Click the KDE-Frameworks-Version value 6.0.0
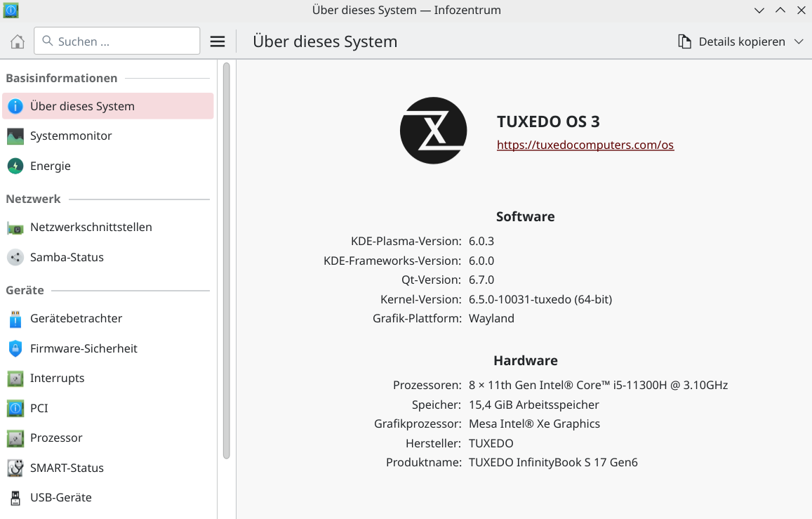This screenshot has height=519, width=812. click(x=481, y=261)
